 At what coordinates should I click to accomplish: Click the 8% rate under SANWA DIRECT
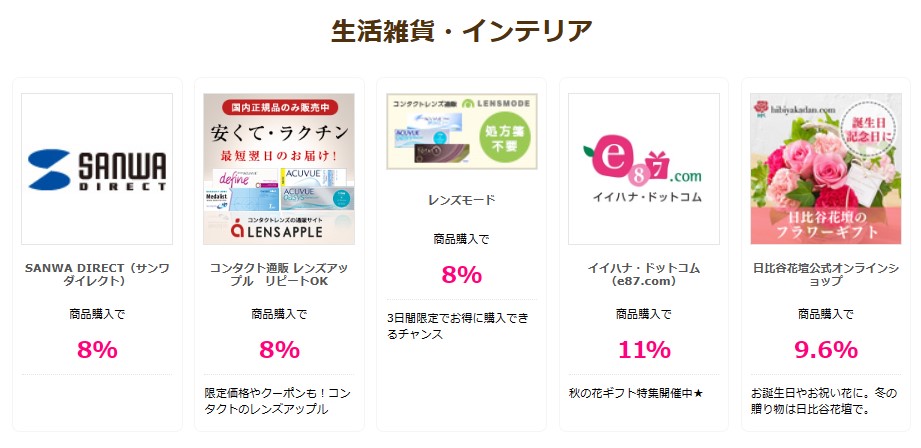pyautogui.click(x=97, y=350)
